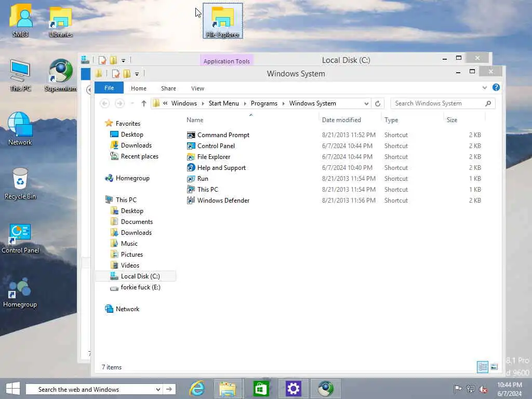Expand breadcrumb arrow after Programs

coord(283,103)
